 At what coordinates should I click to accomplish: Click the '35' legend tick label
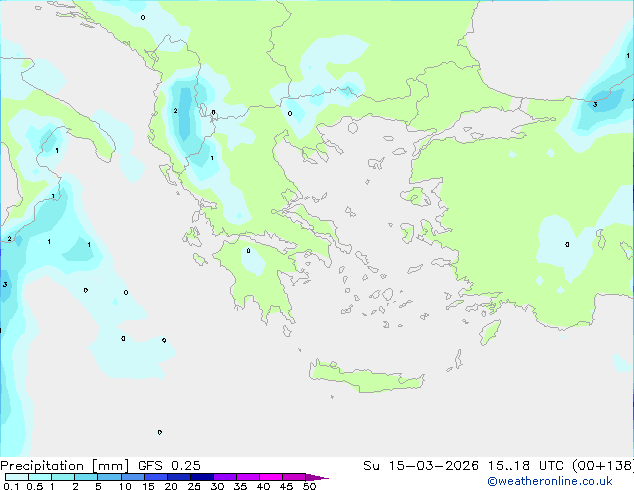240,486
